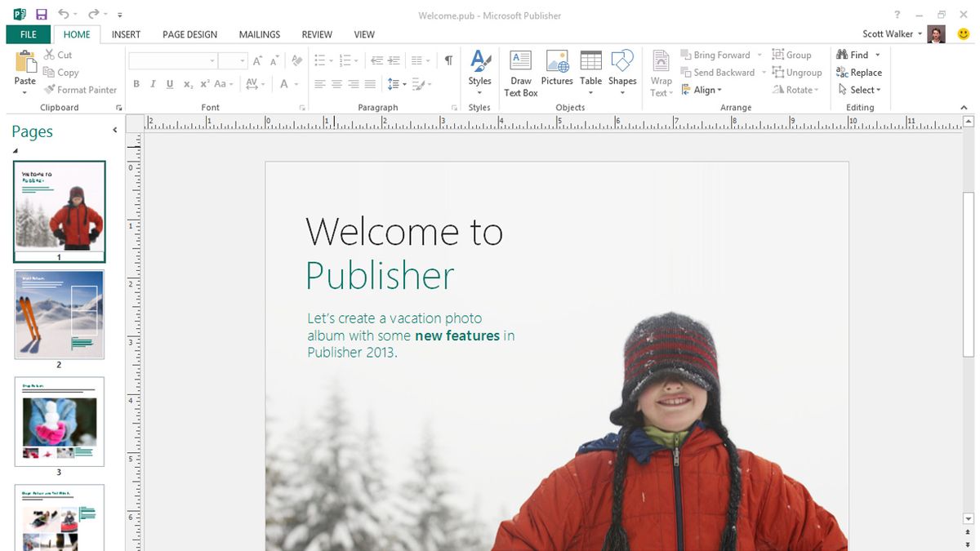
Task: Click the Font Color control
Action: [285, 84]
